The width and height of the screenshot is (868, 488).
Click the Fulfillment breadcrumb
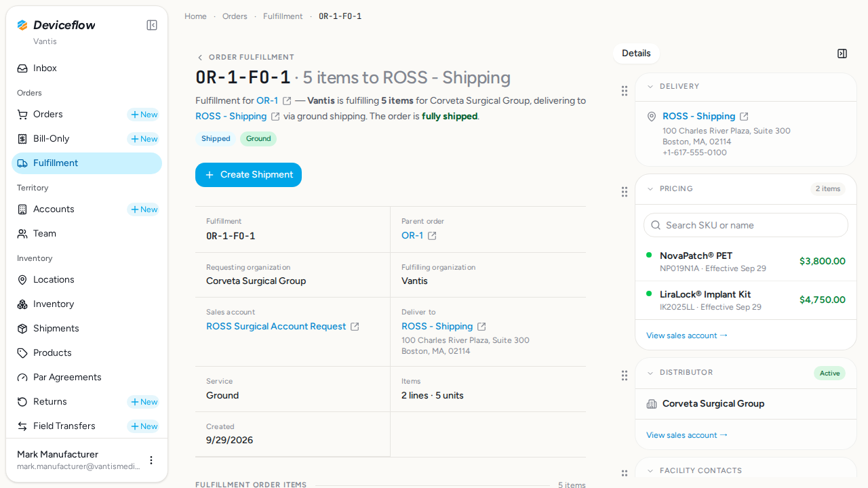pos(283,16)
